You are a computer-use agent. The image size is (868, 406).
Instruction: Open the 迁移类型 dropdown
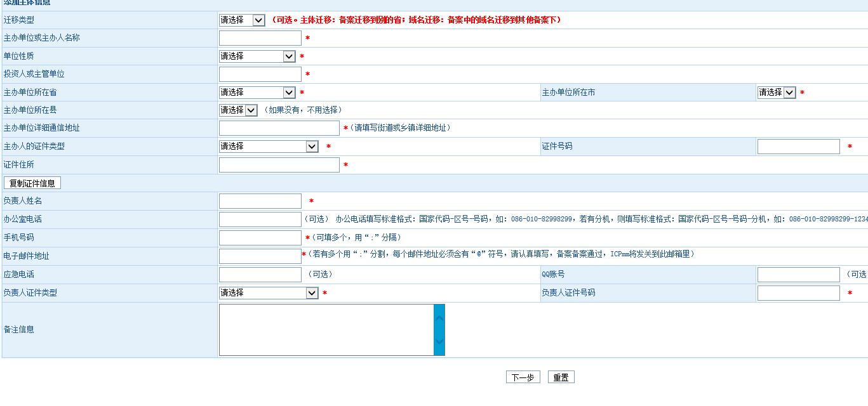pos(242,20)
